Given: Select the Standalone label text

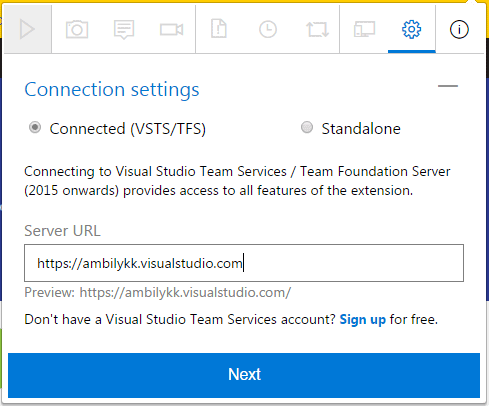Looking at the screenshot, I should [361, 129].
